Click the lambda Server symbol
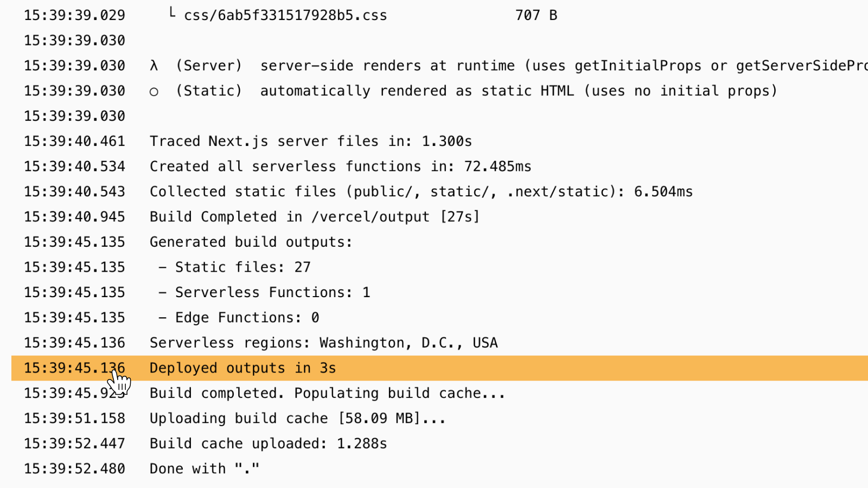The width and height of the screenshot is (868, 488). (154, 66)
